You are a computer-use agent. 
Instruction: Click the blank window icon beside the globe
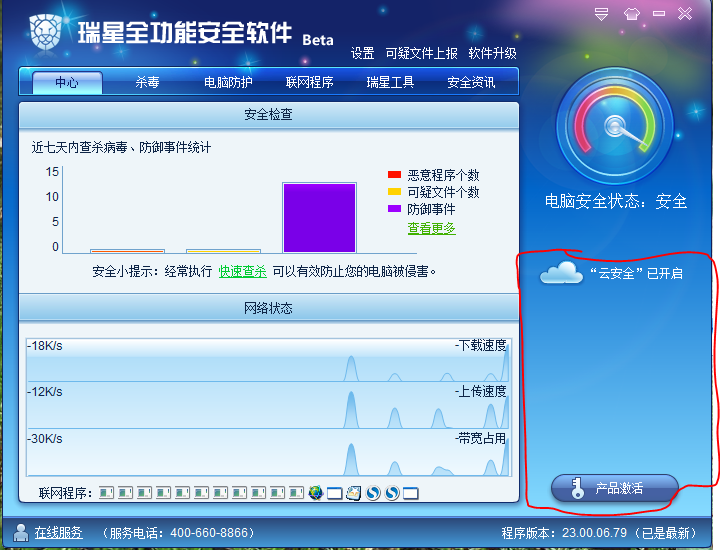point(334,494)
